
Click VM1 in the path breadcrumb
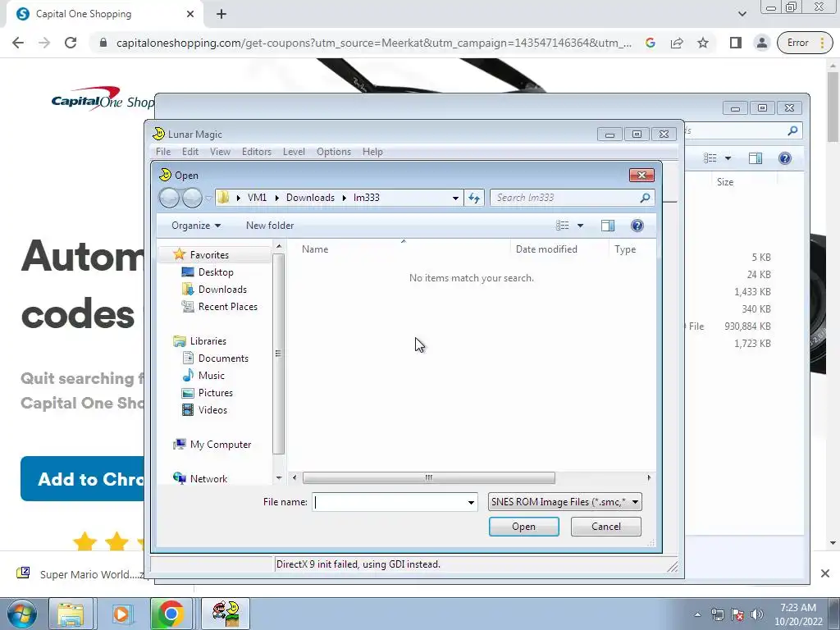[257, 198]
